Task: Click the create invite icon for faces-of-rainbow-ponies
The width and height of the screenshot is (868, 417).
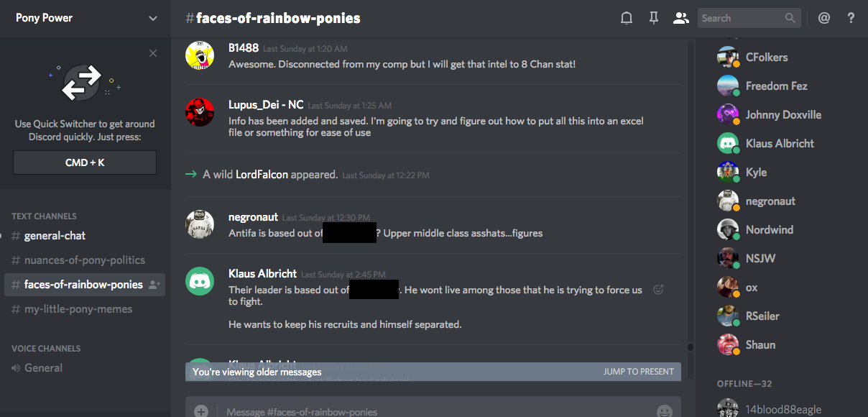Action: pos(154,285)
